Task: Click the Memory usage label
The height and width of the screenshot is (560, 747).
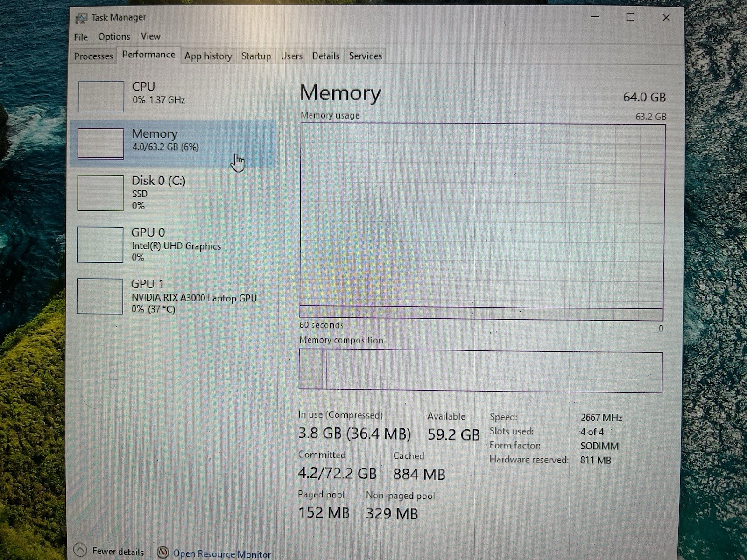Action: [330, 115]
